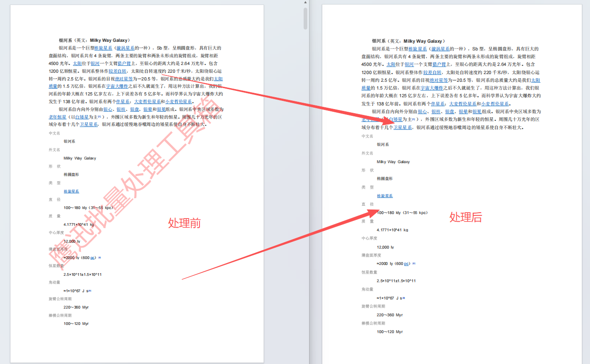Open the 伴星系 link in 处理后 page

click(x=438, y=104)
